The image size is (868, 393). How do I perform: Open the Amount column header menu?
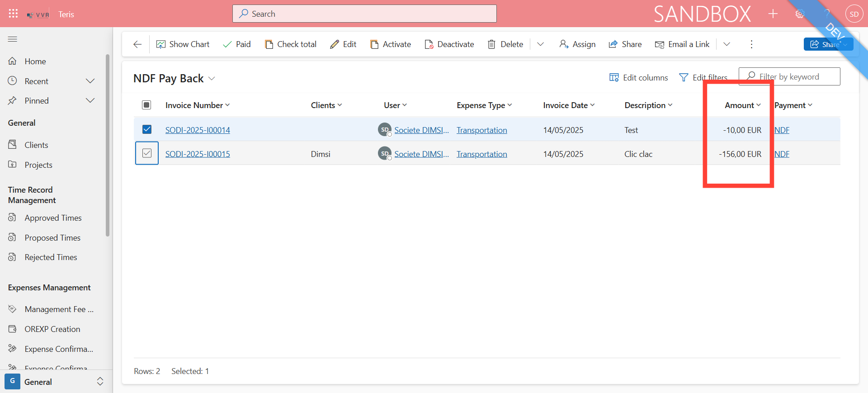pos(743,105)
